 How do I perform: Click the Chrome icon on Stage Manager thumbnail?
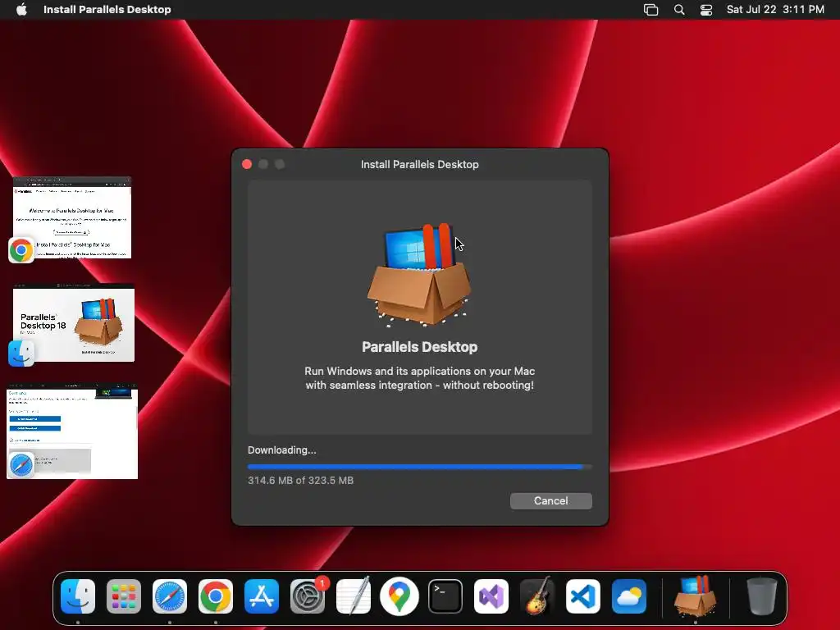21,250
